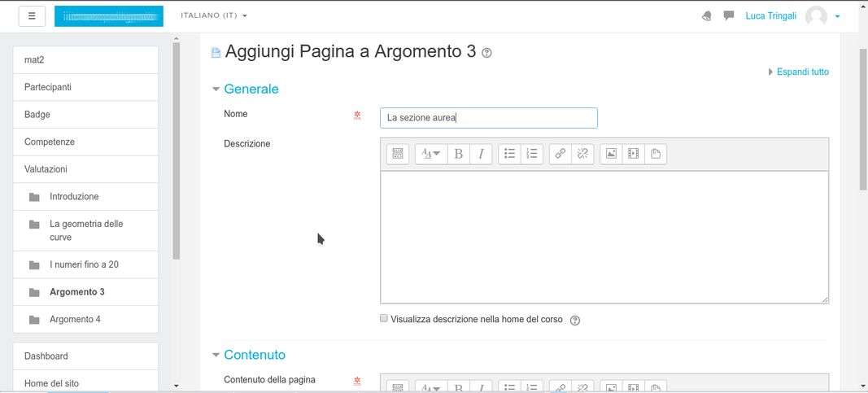Open paragraph styles menu in Descrizione editor
Viewport: 868px width, 393px height.
click(x=431, y=154)
